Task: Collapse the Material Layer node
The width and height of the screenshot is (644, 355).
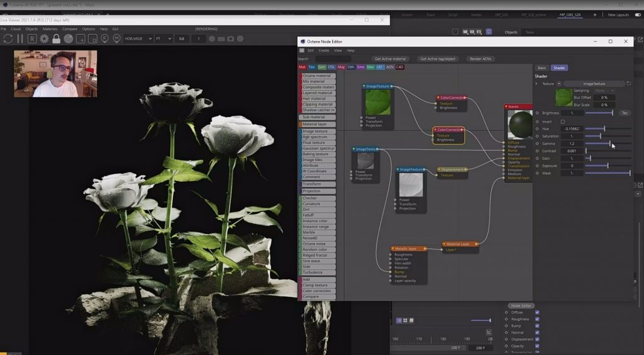Action: click(444, 244)
